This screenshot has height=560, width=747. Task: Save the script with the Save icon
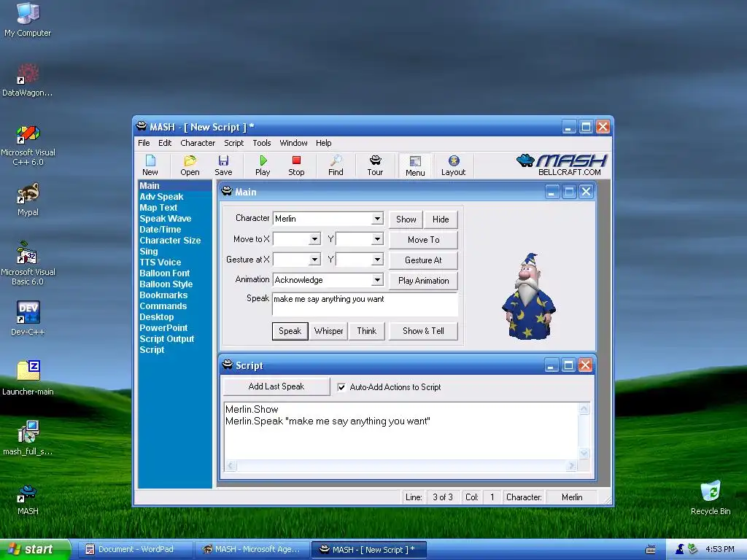click(x=223, y=166)
